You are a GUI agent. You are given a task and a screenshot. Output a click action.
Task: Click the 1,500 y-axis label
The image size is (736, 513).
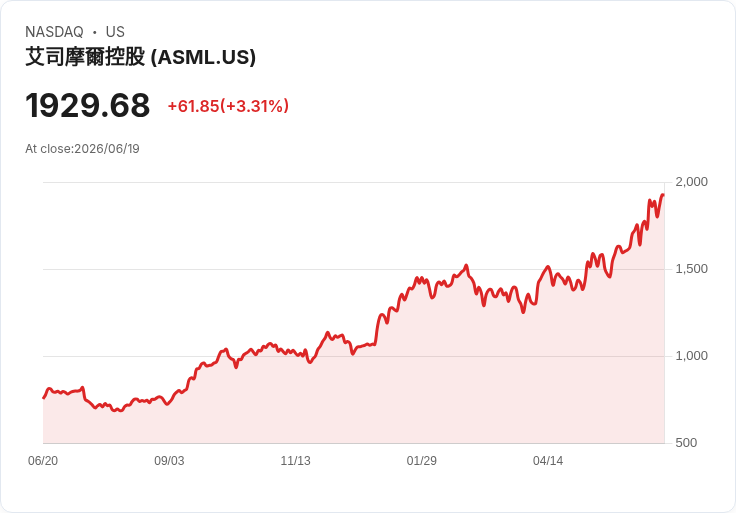coord(691,269)
